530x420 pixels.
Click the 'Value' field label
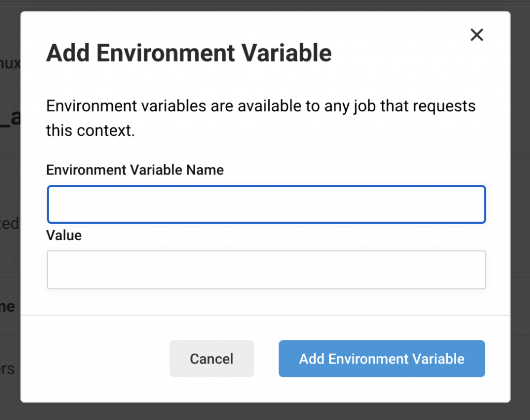(x=64, y=236)
